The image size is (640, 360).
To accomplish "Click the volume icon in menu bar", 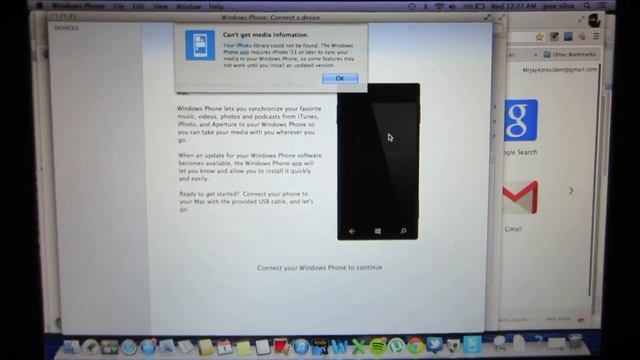I will pyautogui.click(x=453, y=6).
